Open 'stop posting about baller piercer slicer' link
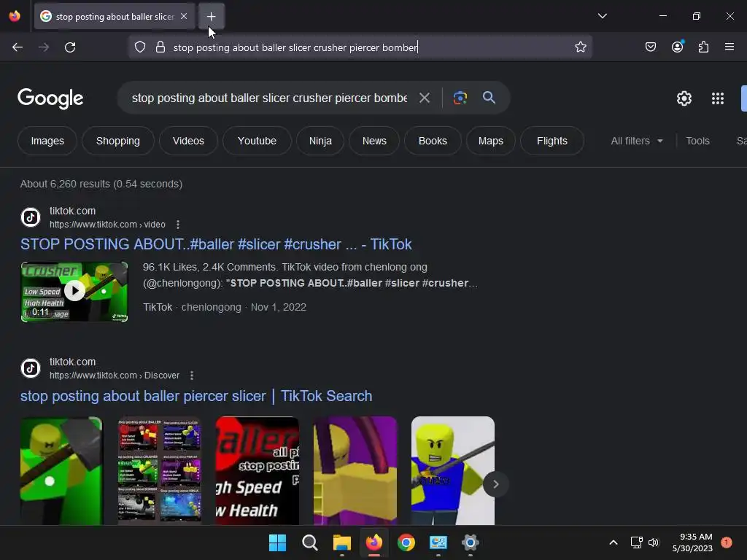 196,396
